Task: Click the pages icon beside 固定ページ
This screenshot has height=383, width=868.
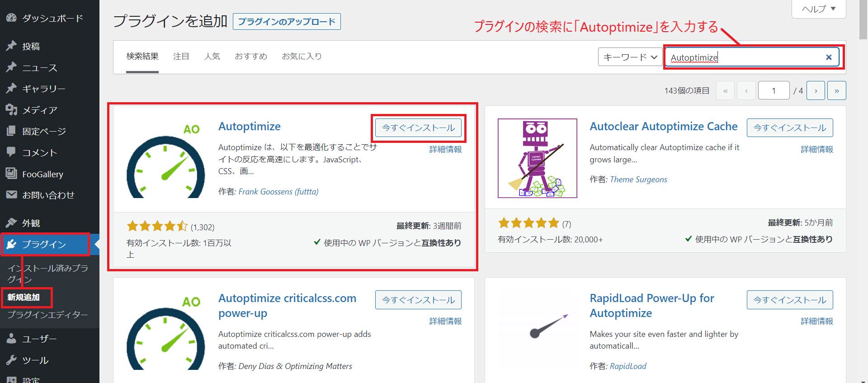Action: 11,131
